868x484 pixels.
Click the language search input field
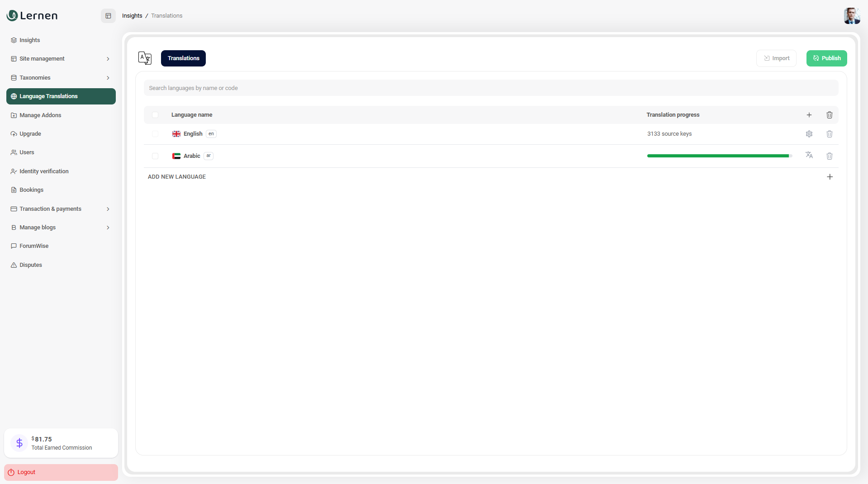click(491, 88)
